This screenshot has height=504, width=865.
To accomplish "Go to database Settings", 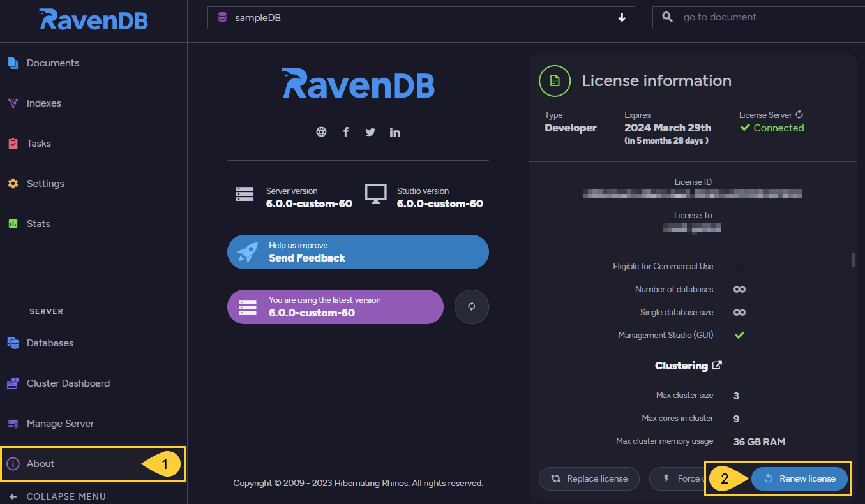I will point(93,184).
